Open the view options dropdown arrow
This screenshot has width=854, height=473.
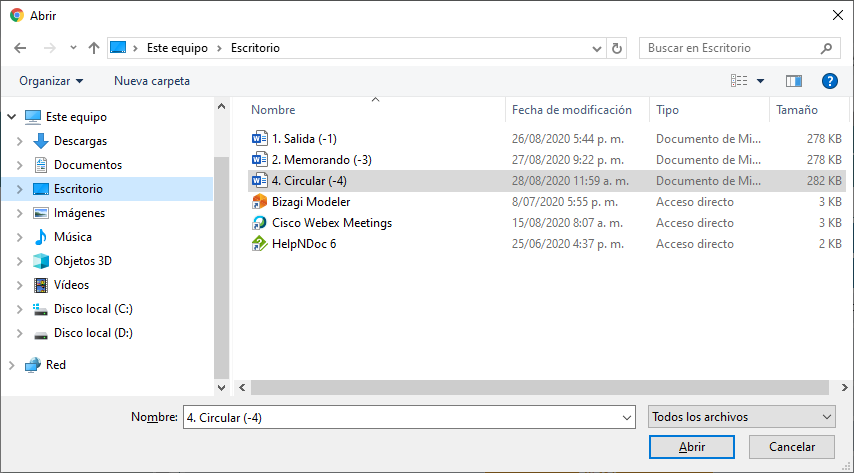click(x=760, y=81)
